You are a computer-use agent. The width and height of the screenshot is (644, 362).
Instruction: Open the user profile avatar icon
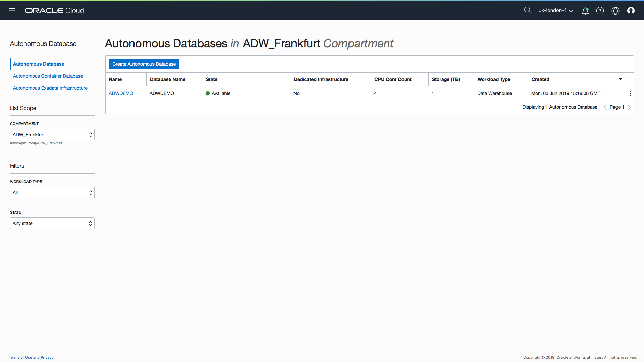tap(631, 11)
